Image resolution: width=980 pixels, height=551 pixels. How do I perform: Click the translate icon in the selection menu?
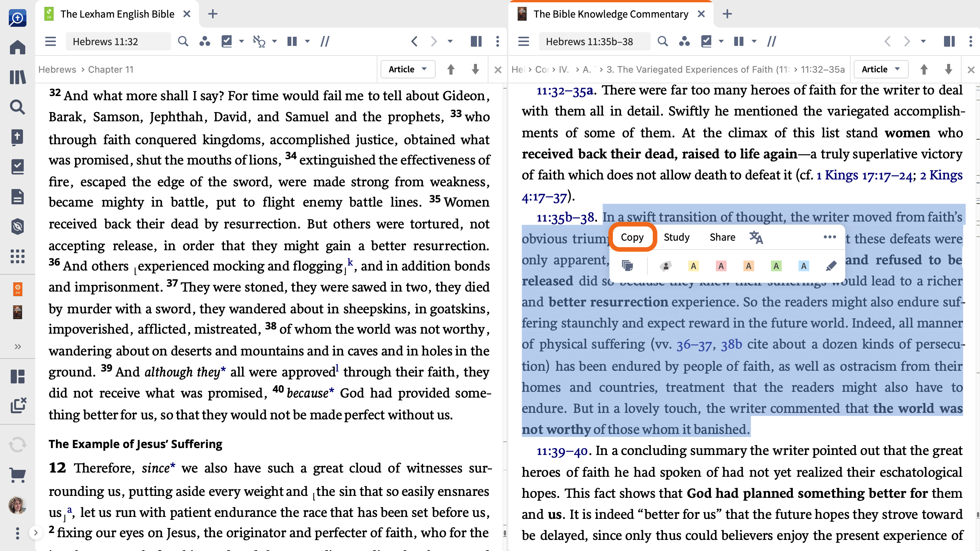756,237
